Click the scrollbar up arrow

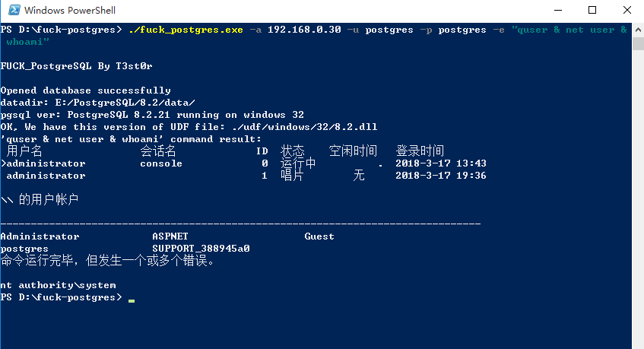coord(638,30)
